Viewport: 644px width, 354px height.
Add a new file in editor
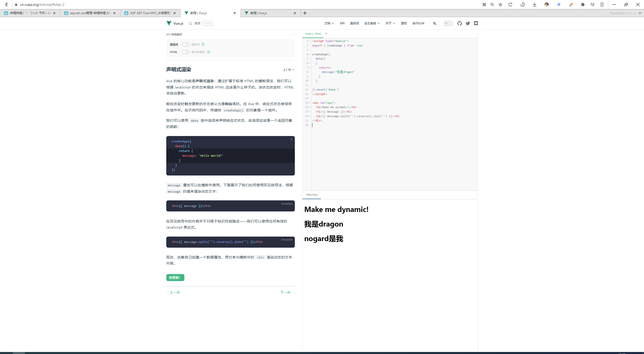(x=326, y=34)
